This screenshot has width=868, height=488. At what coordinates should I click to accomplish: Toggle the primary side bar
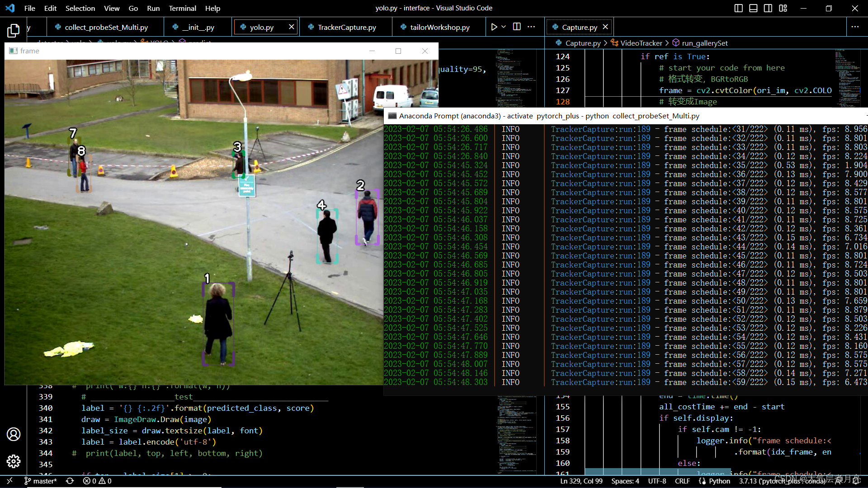738,8
